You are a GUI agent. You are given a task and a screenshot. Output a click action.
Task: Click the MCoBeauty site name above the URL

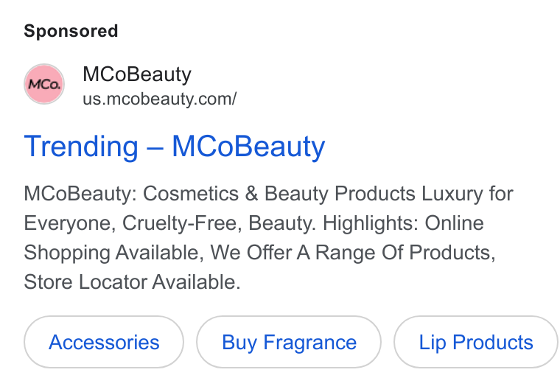[137, 74]
